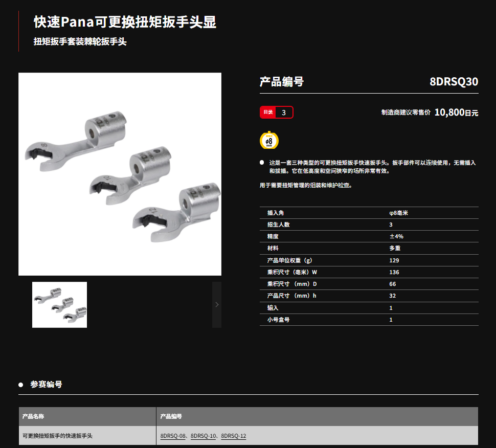Click the top wrench head in the main photo
The image size is (496, 448).
coord(77,138)
